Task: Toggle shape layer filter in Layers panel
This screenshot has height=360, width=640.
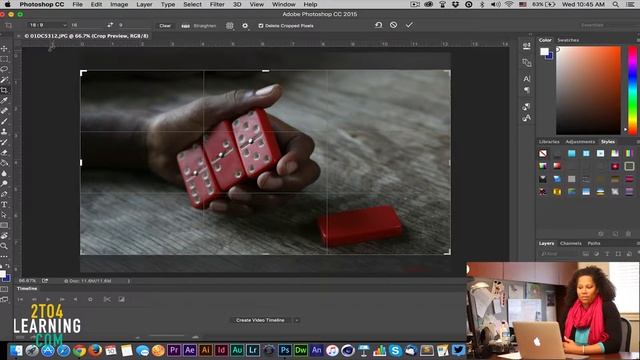Action: [618, 254]
